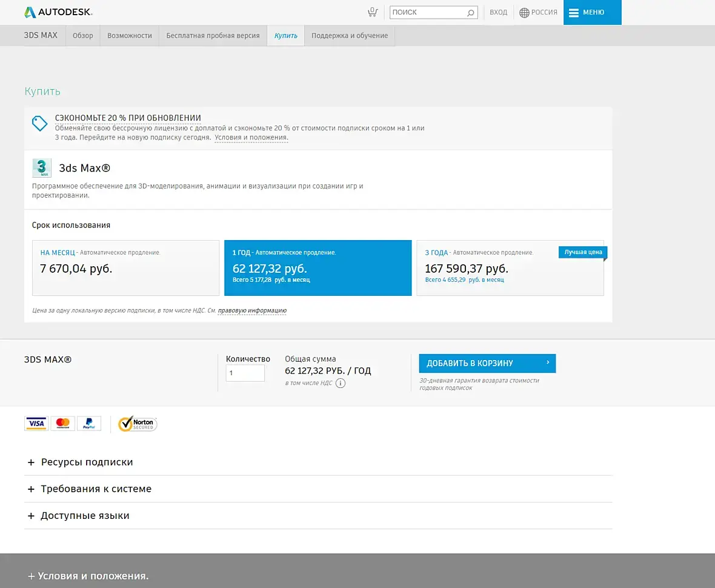Click the hamburger icon in Меню
This screenshot has width=715, height=588.
pyautogui.click(x=574, y=13)
